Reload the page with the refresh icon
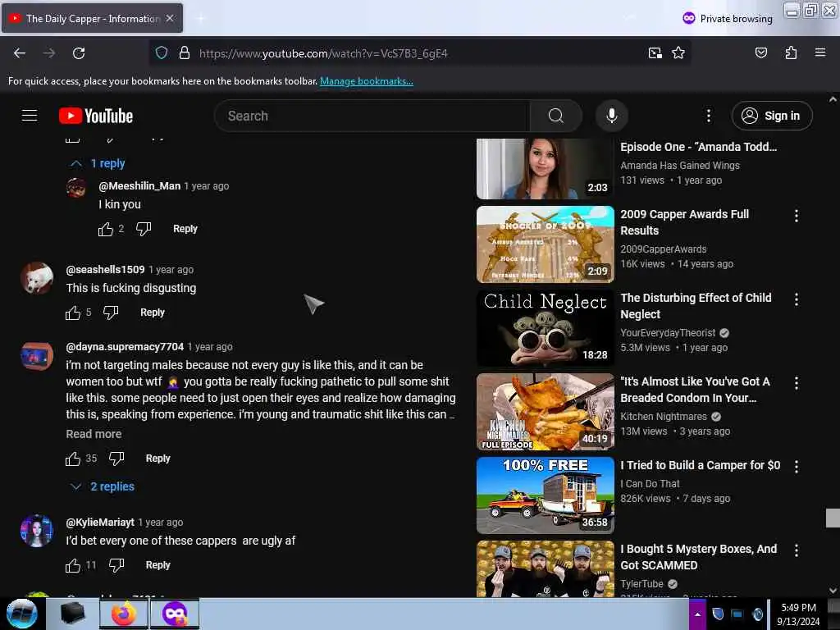840x630 pixels. [79, 53]
